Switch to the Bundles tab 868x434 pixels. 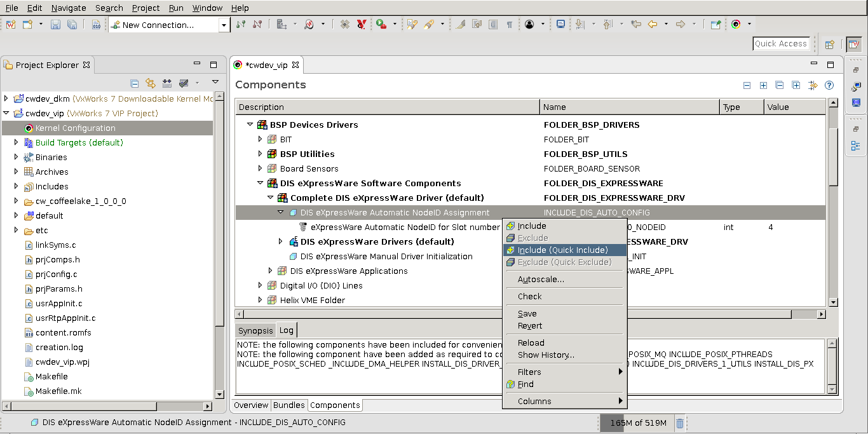click(288, 405)
